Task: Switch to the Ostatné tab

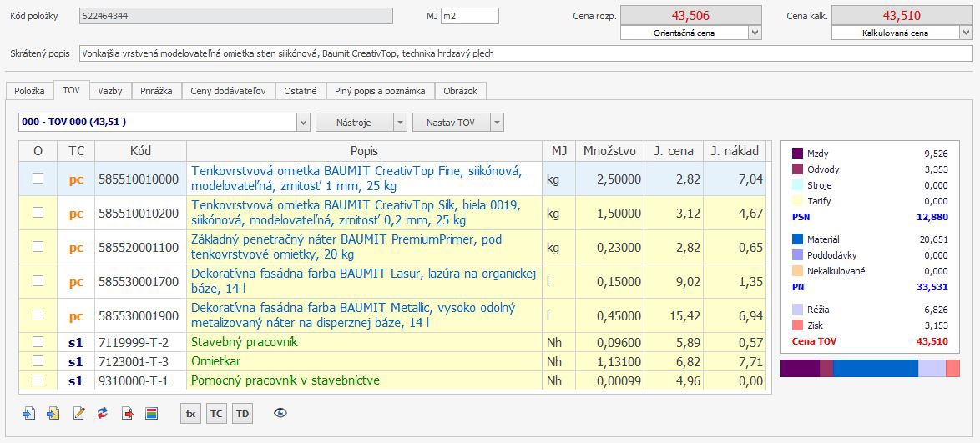Action: tap(301, 91)
